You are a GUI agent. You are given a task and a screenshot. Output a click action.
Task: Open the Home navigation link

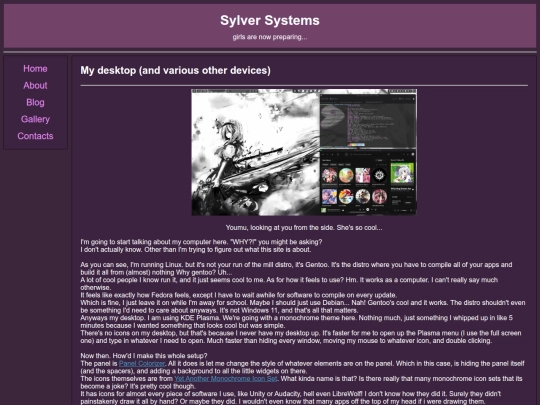coord(35,69)
